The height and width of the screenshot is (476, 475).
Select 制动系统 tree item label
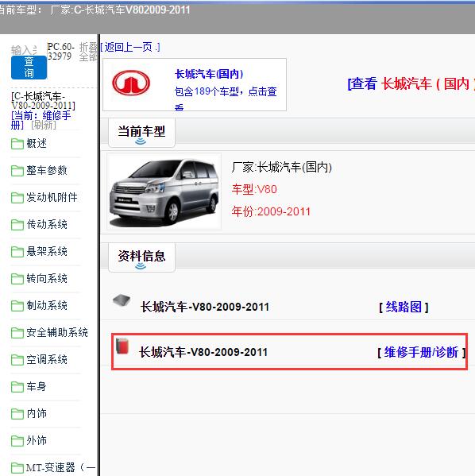47,305
